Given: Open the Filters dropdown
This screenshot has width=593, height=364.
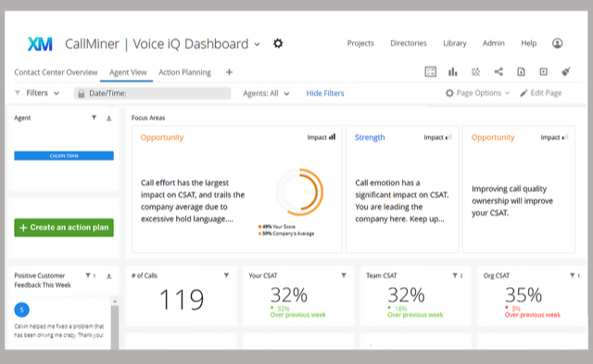Looking at the screenshot, I should [x=37, y=93].
